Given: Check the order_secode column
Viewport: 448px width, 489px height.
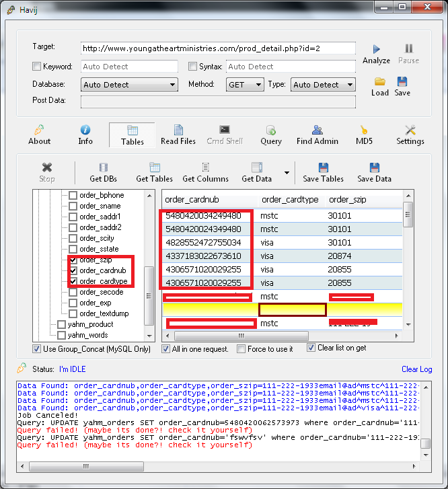Looking at the screenshot, I should coord(73,292).
